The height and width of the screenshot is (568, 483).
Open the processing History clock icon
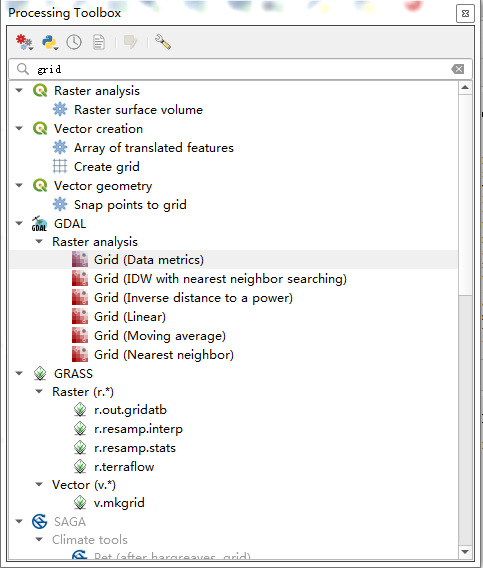point(74,42)
